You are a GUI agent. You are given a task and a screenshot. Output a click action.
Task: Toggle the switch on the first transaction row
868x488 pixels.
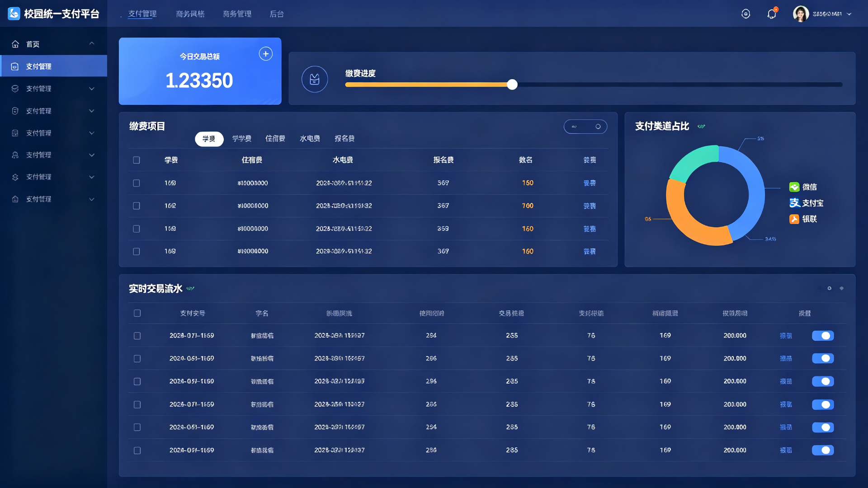(823, 336)
